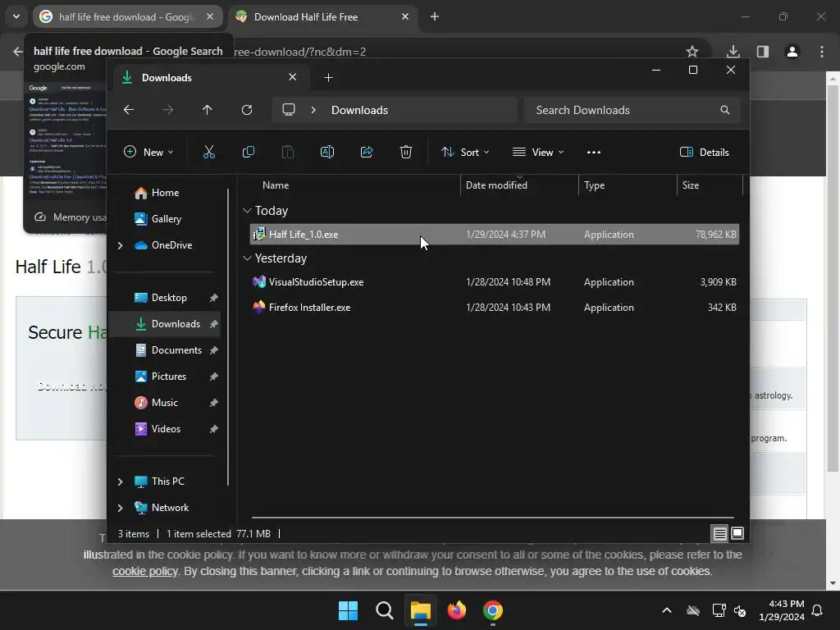Click the cookie policy link

(144, 571)
